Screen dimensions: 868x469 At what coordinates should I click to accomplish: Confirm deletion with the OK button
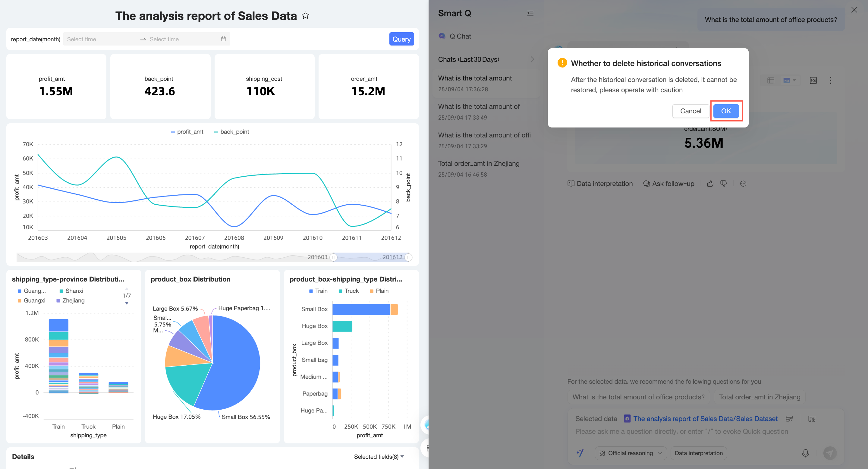[726, 111]
